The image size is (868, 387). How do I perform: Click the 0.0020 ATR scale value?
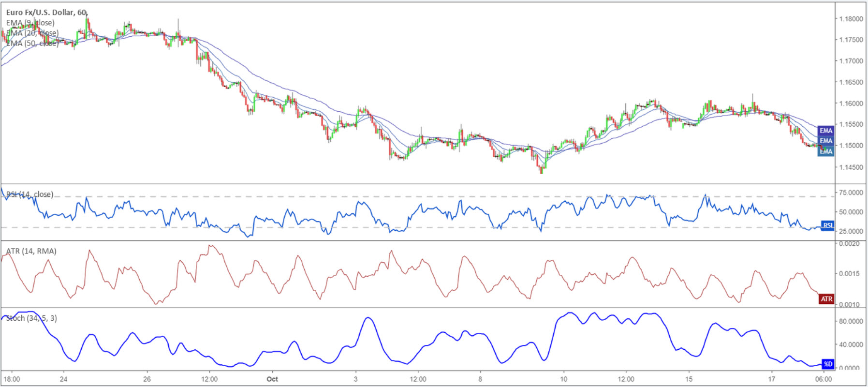(849, 244)
